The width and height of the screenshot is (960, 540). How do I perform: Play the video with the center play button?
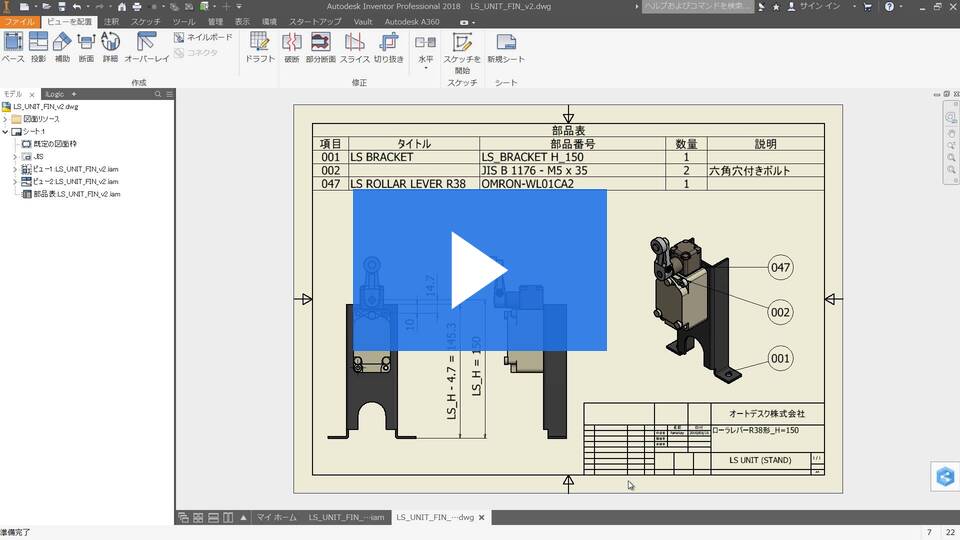tap(479, 270)
